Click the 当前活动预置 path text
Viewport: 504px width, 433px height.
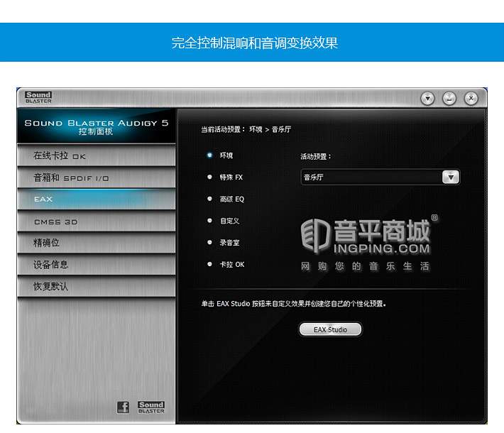[x=246, y=129]
